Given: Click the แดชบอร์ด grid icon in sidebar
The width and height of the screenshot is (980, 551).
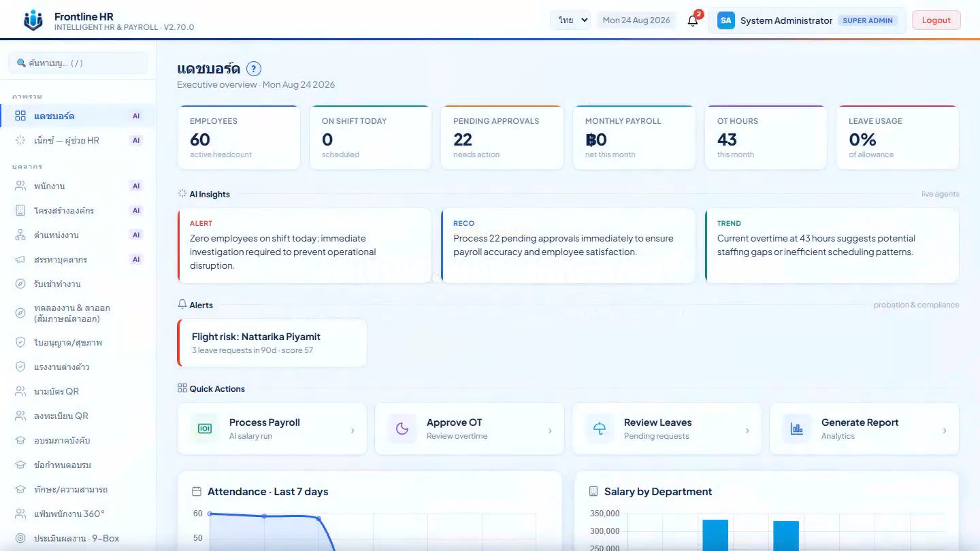Looking at the screenshot, I should pos(20,116).
